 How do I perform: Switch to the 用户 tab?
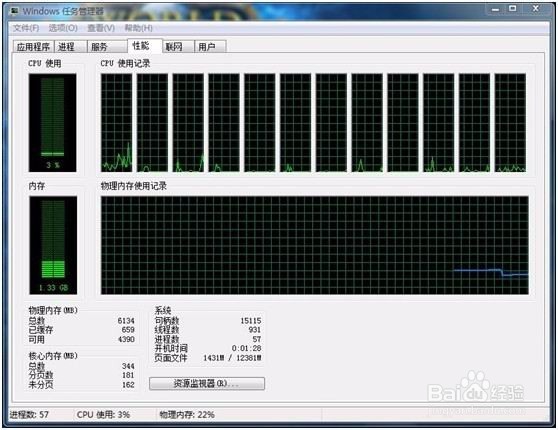pyautogui.click(x=210, y=47)
